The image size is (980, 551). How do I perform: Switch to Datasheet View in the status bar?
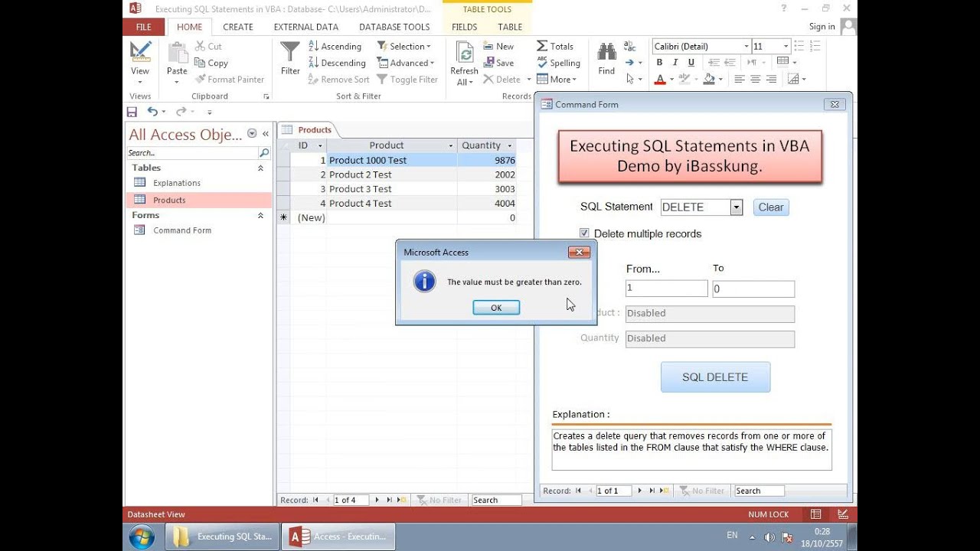pos(816,514)
